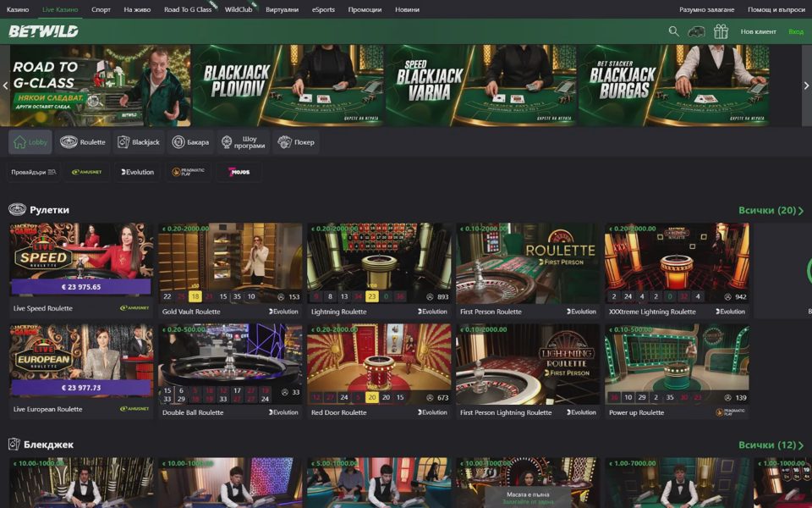Click the BETWILD logo

pyautogui.click(x=43, y=31)
